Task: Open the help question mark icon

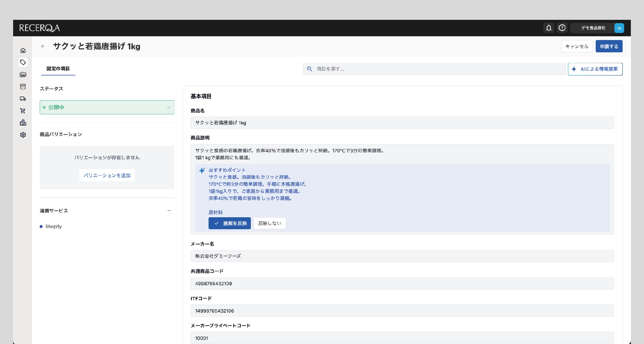Action: tap(562, 28)
